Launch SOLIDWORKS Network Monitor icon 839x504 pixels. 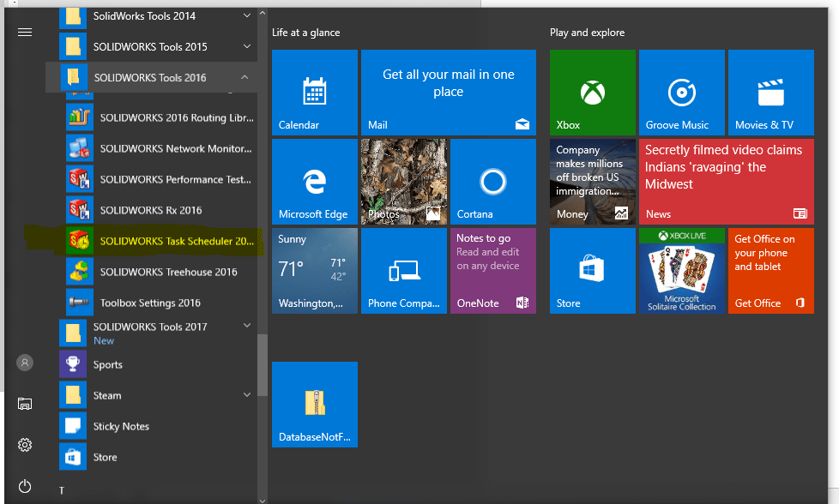pyautogui.click(x=80, y=148)
